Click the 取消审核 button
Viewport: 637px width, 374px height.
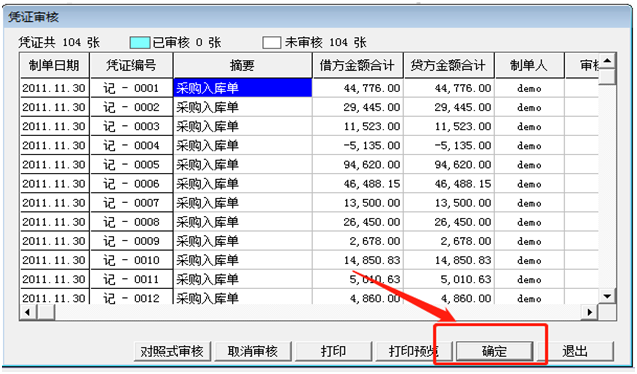tap(253, 351)
